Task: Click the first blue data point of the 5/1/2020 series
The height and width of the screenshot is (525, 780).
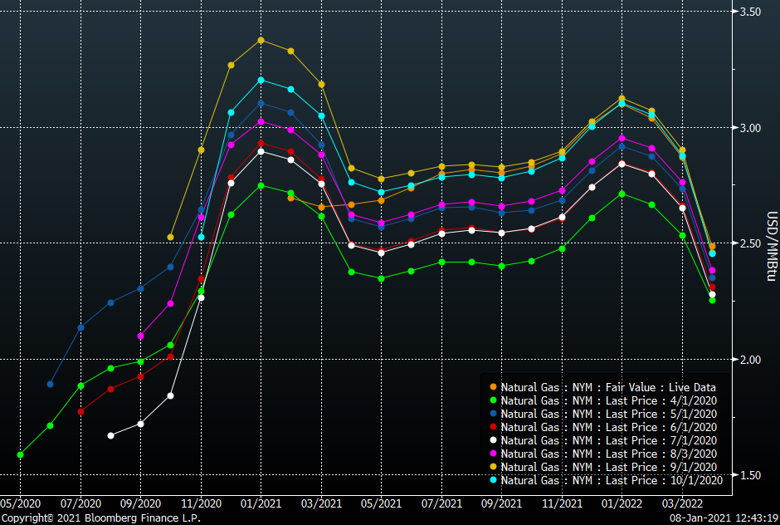Action: (x=50, y=384)
